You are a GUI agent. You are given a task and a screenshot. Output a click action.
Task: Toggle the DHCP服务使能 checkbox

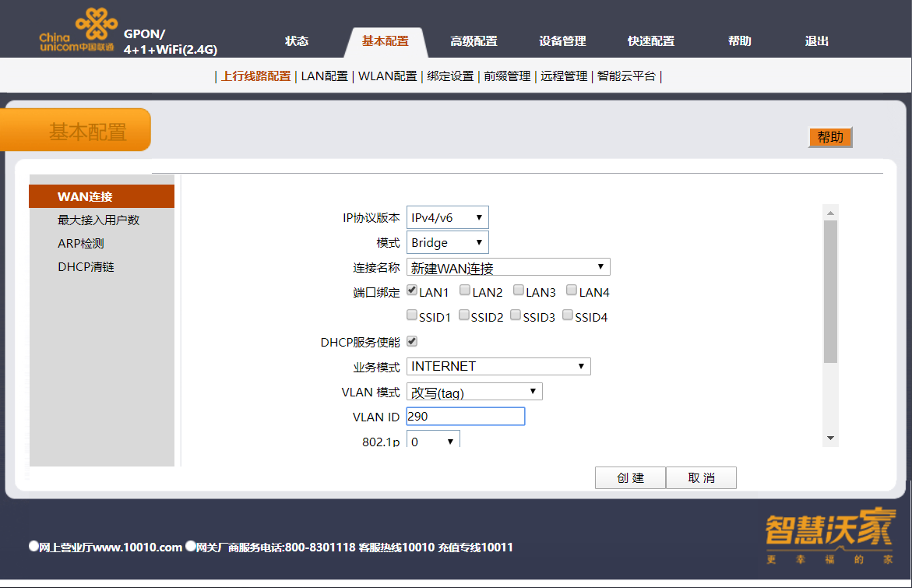412,341
